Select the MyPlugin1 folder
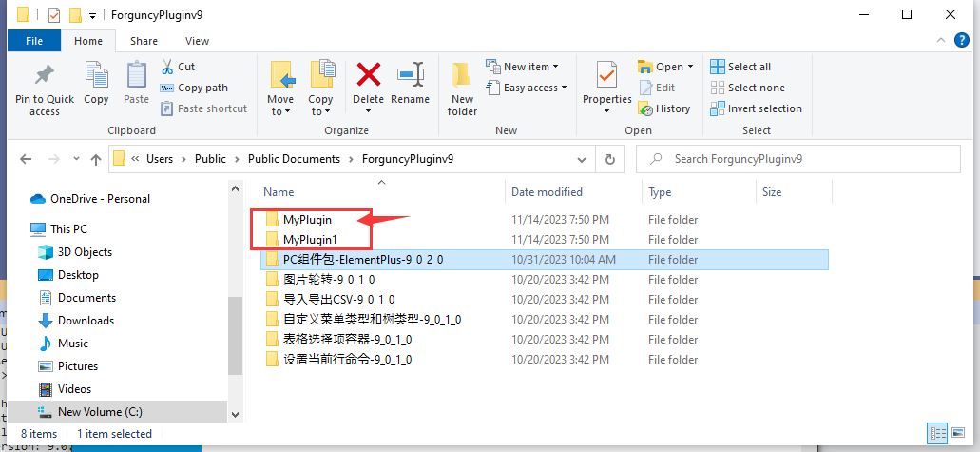 (x=302, y=239)
